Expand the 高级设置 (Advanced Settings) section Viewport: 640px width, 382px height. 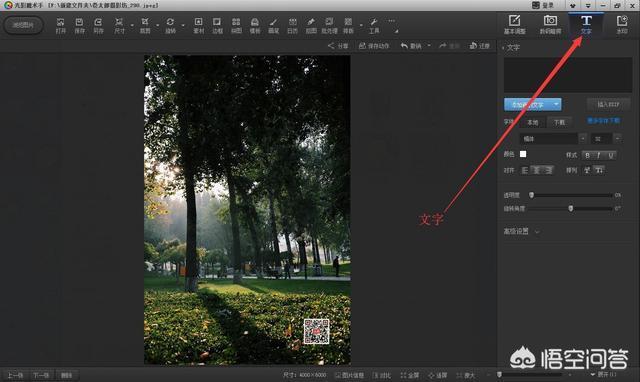click(x=521, y=231)
